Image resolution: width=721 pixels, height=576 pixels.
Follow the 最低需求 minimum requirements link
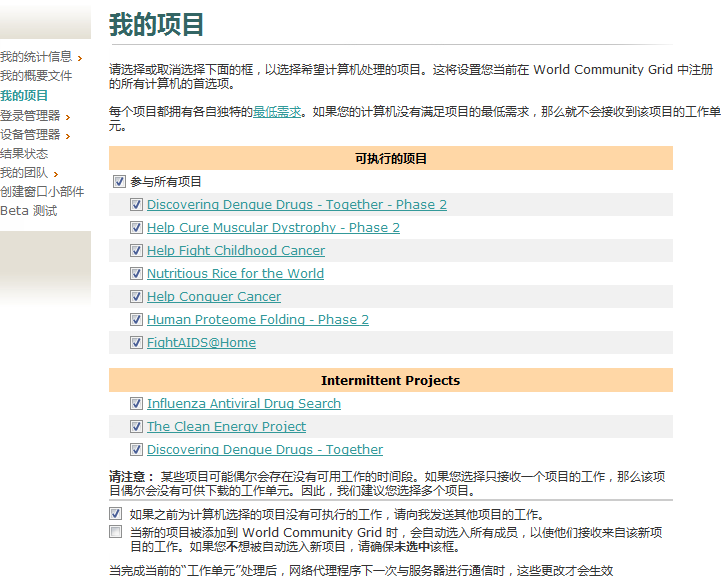coord(277,112)
